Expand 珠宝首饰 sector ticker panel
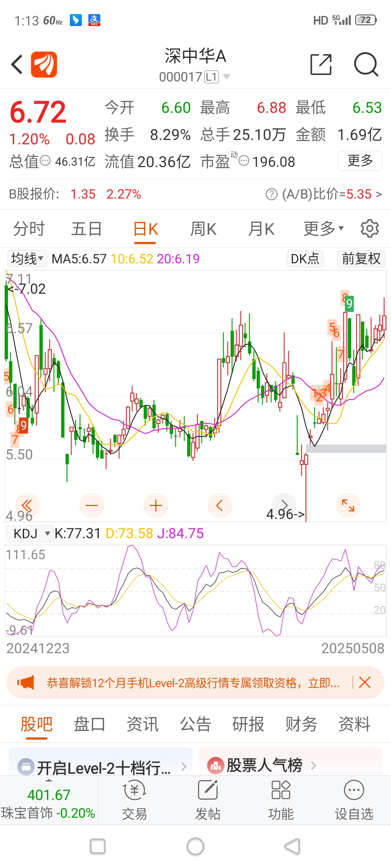Viewport: 391px width, 868px height. click(x=49, y=800)
